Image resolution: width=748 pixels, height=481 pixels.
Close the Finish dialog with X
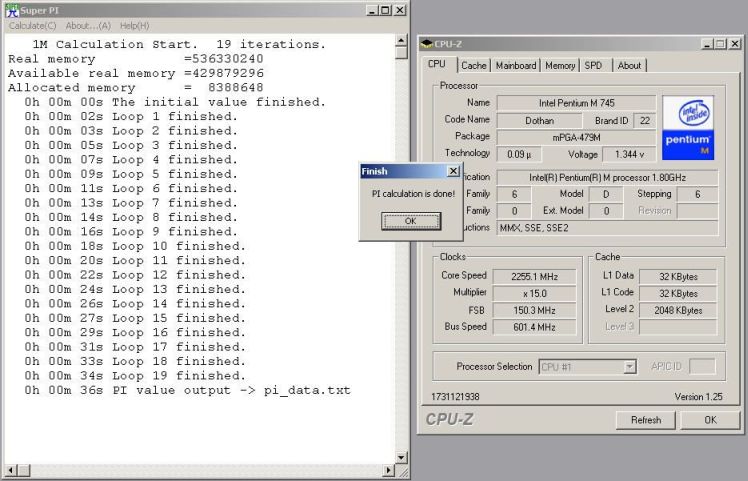point(453,171)
